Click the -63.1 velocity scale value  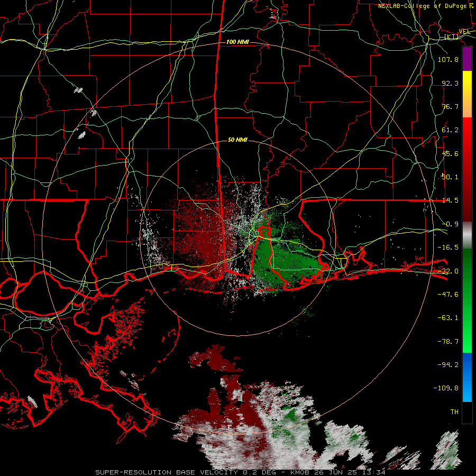pyautogui.click(x=448, y=318)
